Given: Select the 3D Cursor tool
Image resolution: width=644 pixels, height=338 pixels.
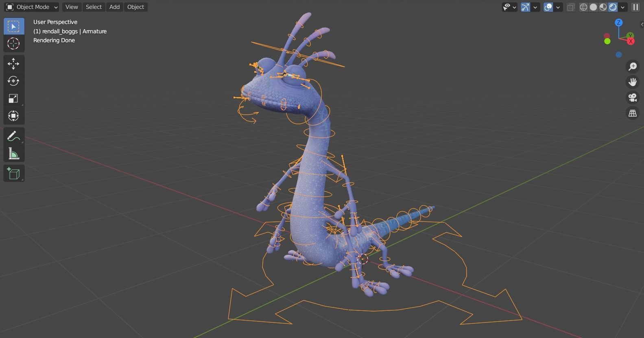Looking at the screenshot, I should point(13,43).
